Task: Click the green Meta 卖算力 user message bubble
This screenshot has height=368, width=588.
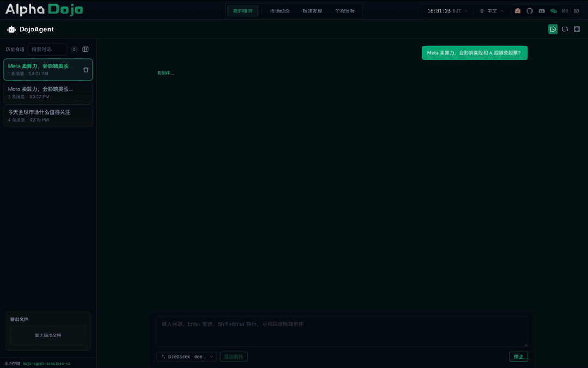Action: coord(474,53)
